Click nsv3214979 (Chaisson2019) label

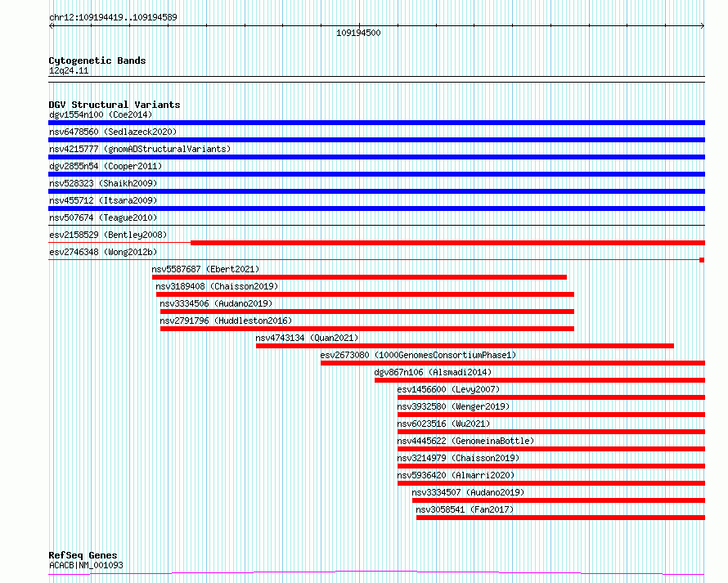coord(458,458)
